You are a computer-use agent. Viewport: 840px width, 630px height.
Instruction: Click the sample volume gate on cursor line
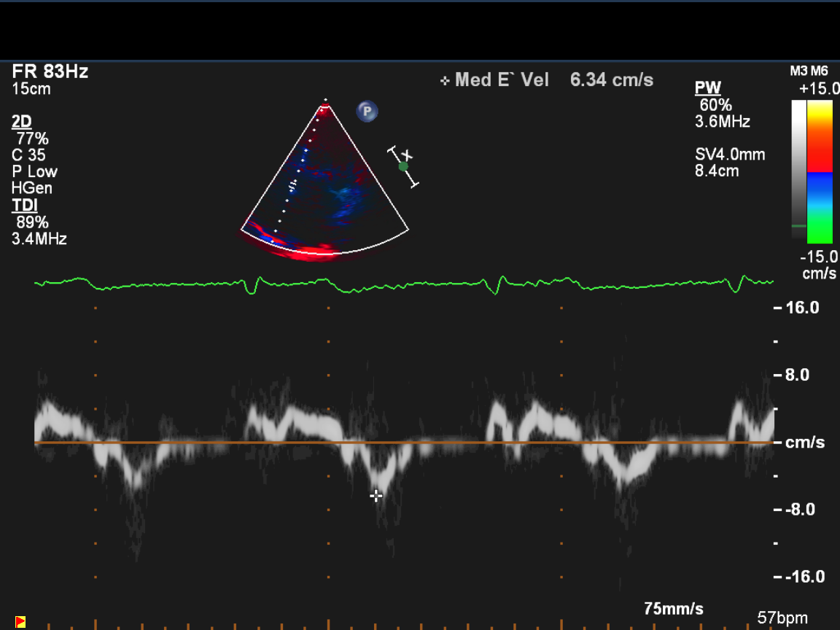pyautogui.click(x=293, y=186)
